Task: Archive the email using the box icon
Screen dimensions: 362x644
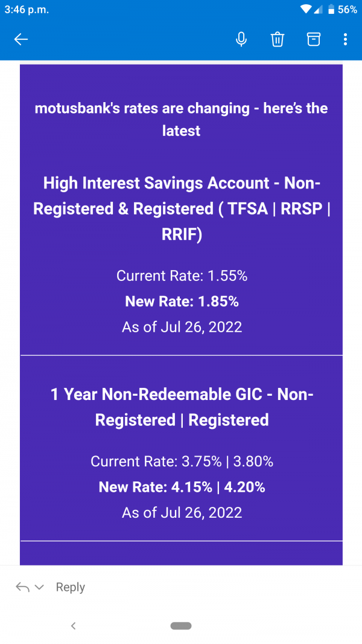Action: pos(313,40)
